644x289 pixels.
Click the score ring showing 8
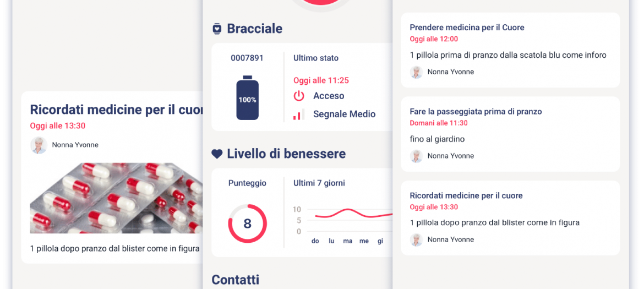pos(247,223)
